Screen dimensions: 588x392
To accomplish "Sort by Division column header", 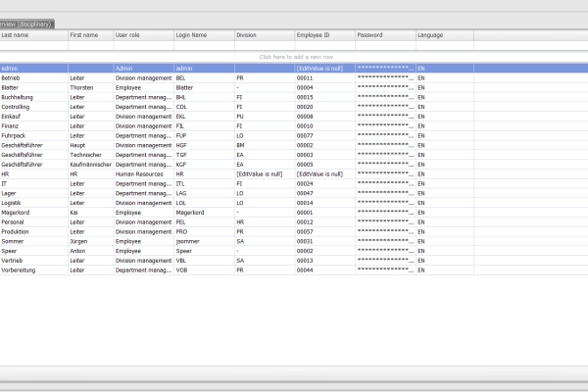I will [x=265, y=35].
